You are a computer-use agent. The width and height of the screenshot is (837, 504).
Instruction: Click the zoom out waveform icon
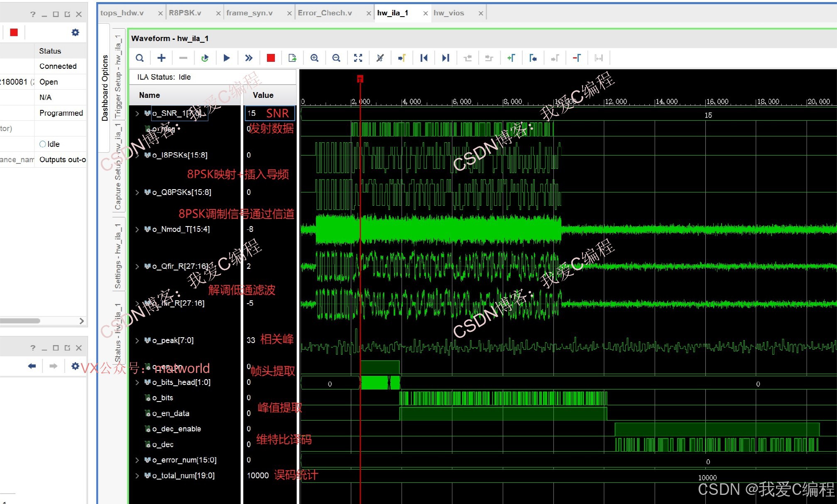point(336,58)
